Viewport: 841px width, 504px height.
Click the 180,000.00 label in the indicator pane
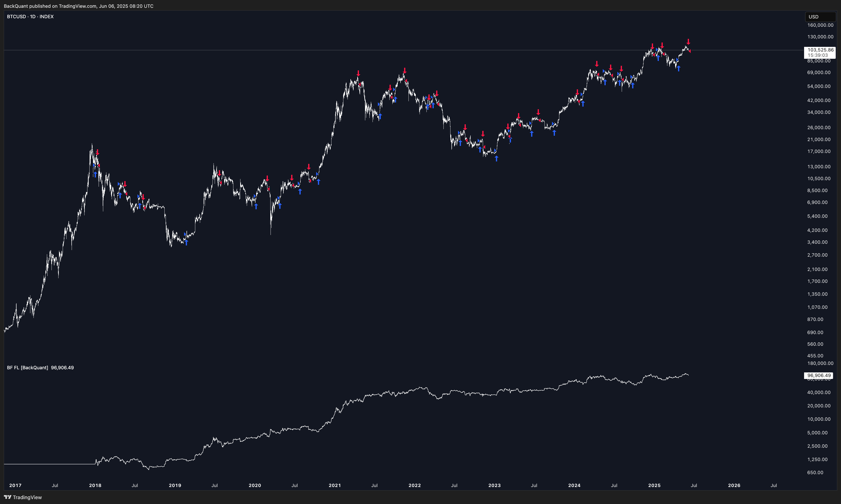pos(820,363)
